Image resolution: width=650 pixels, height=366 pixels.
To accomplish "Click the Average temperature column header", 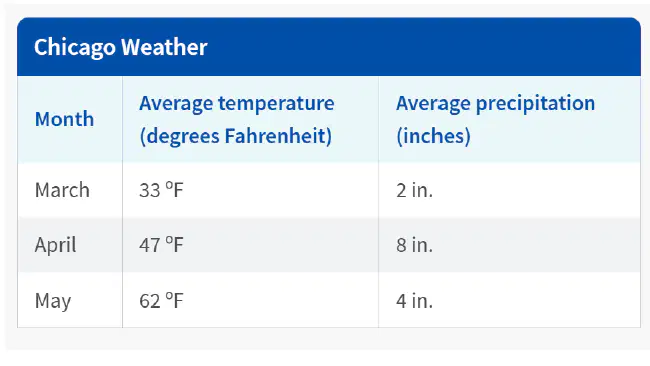I will pos(237,119).
